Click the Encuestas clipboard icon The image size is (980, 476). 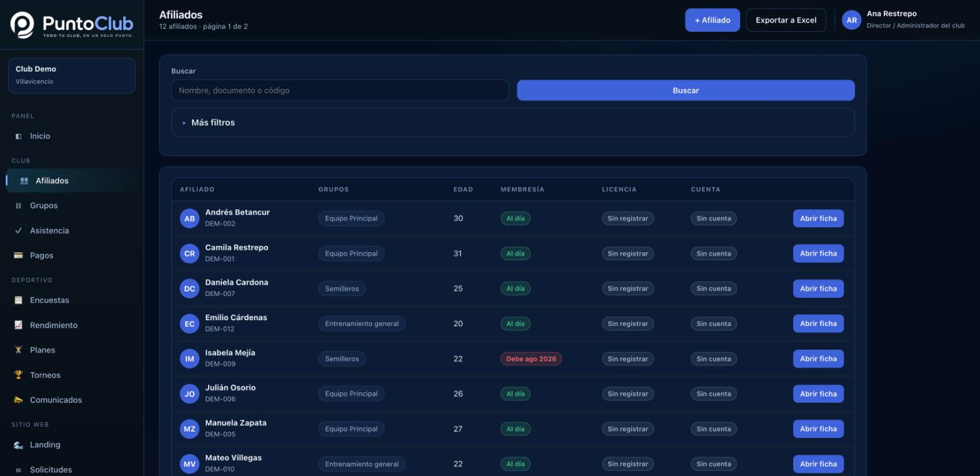(18, 300)
